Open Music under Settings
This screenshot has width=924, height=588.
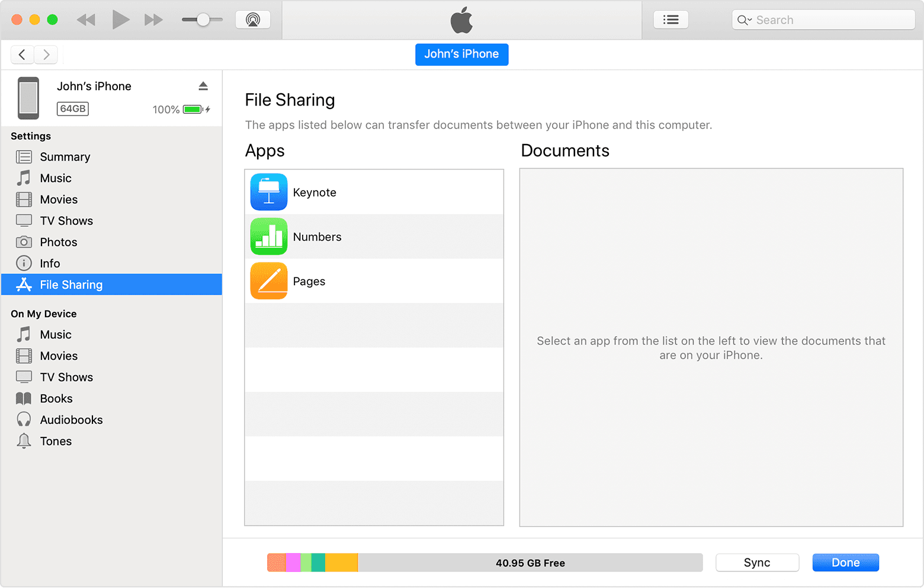(x=56, y=178)
